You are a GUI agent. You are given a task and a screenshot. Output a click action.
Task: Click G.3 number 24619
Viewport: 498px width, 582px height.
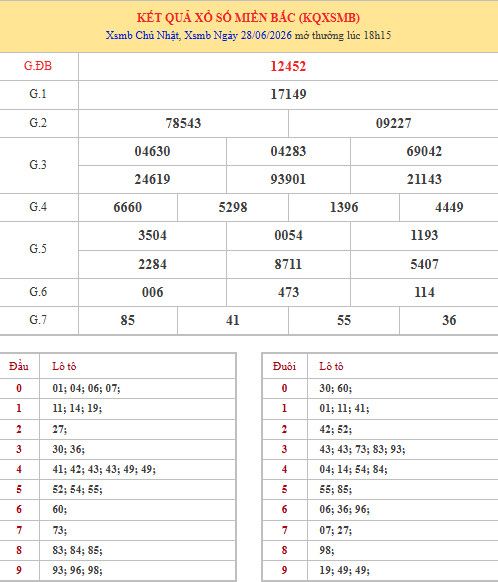153,179
